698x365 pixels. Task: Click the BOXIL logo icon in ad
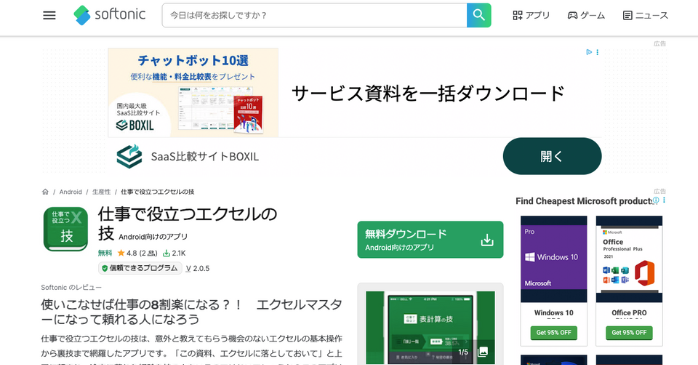[129, 156]
